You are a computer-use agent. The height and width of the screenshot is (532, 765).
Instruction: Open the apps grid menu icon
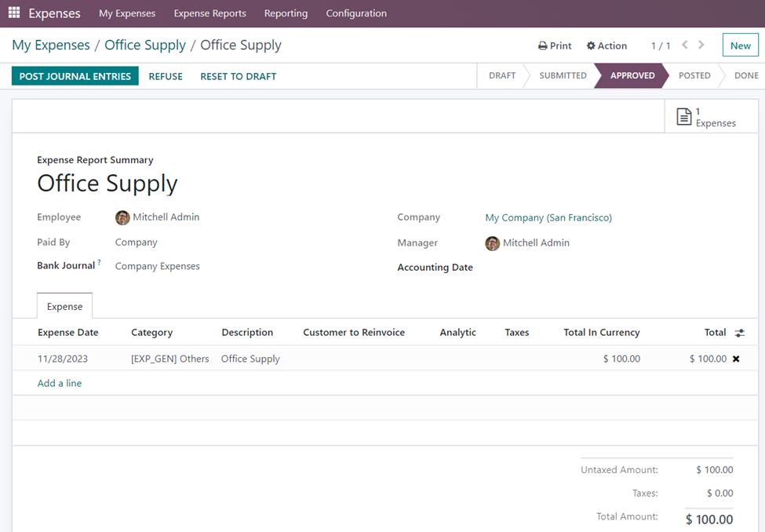coord(14,13)
